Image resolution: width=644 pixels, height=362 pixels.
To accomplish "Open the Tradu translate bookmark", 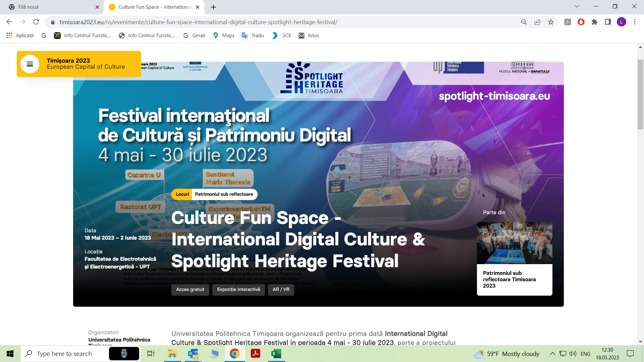I will click(x=253, y=36).
